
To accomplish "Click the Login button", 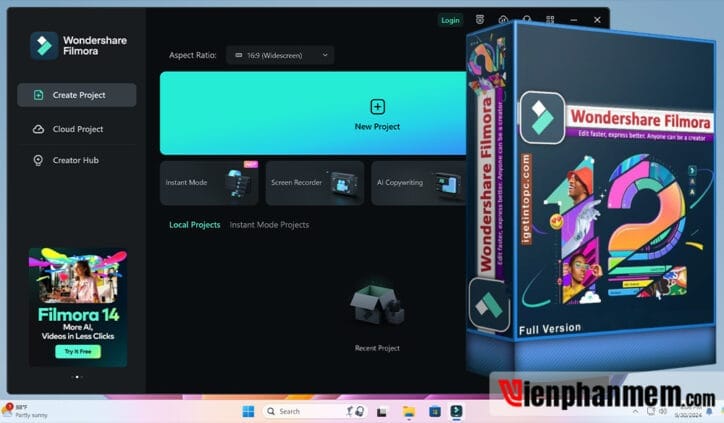I will coord(450,20).
